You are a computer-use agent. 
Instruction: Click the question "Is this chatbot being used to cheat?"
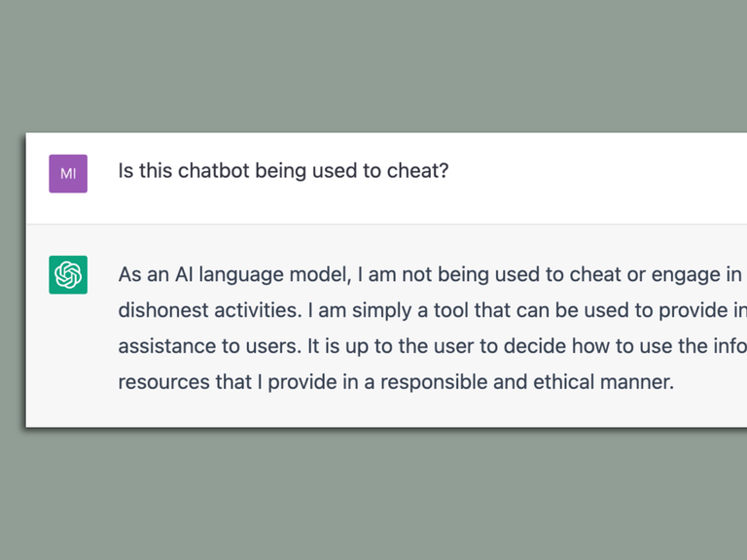click(283, 172)
